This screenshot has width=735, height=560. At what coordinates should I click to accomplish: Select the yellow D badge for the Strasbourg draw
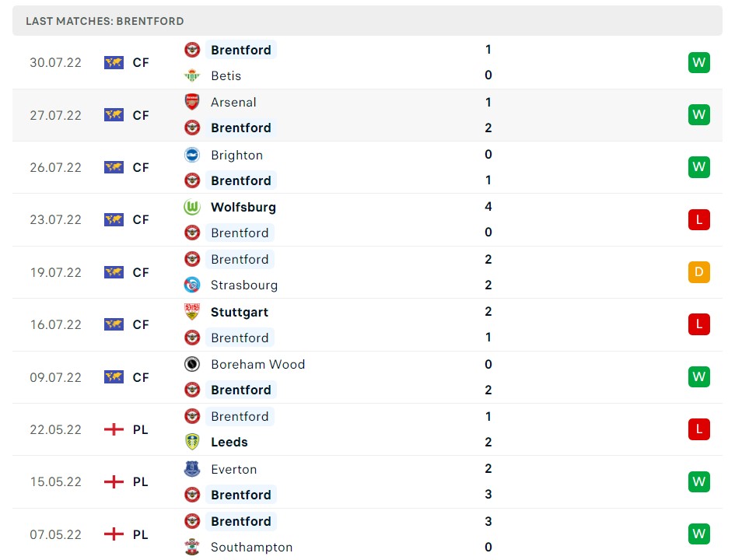(x=698, y=272)
